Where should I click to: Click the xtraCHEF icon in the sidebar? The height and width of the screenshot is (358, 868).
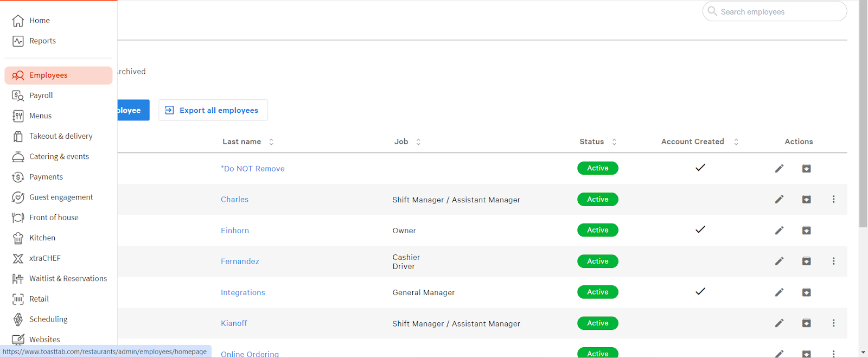(18, 259)
